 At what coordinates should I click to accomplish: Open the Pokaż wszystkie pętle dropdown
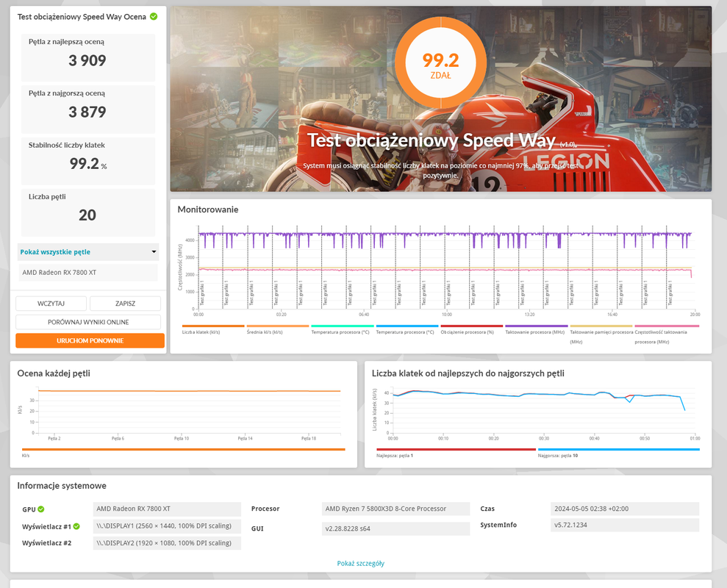tap(88, 252)
